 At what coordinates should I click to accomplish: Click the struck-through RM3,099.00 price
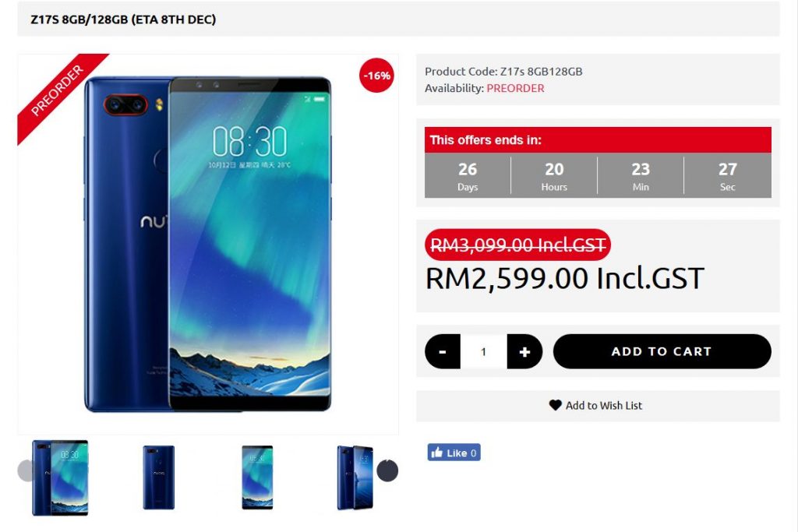518,245
